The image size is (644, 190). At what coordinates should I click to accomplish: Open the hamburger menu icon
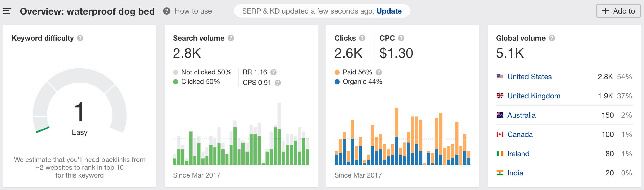pos(7,11)
